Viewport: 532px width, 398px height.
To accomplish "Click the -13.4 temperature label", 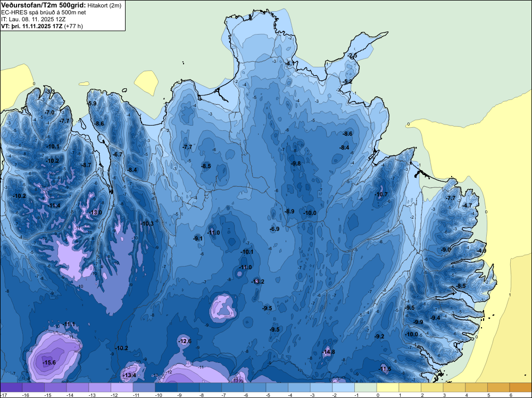I will (x=129, y=375).
